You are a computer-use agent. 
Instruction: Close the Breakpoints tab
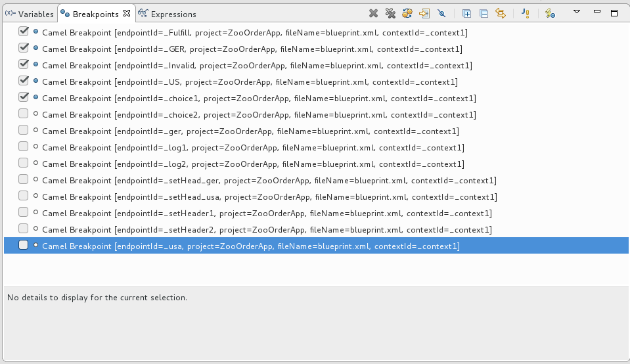pos(127,13)
